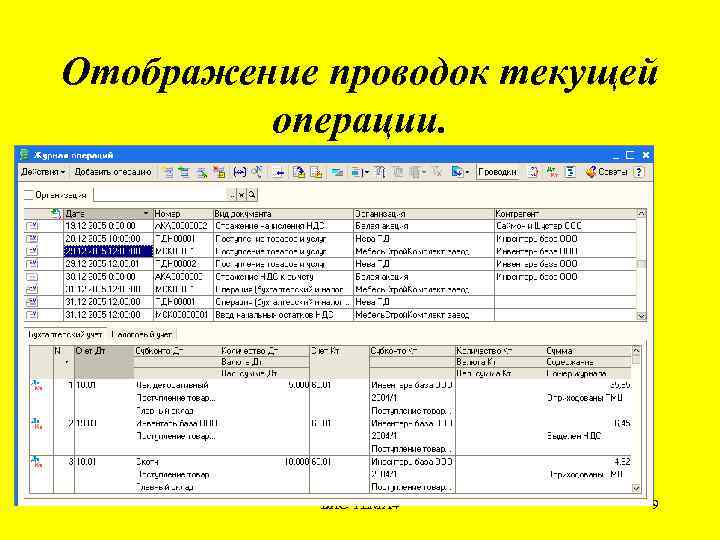720x540 pixels.
Task: Click inside the Организация filter input field
Action: [161, 195]
